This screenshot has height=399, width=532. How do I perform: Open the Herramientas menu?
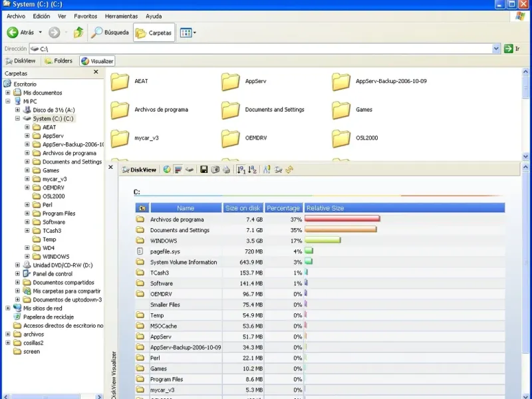(121, 16)
